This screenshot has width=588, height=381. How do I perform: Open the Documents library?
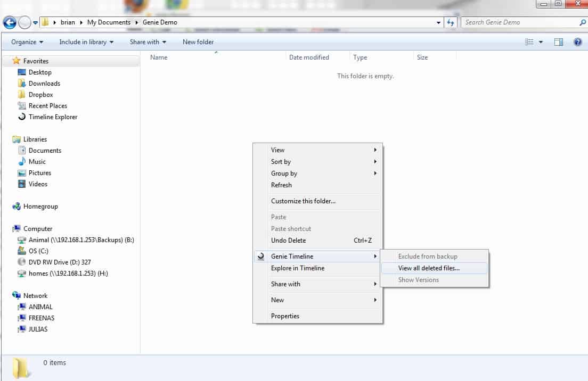point(45,151)
